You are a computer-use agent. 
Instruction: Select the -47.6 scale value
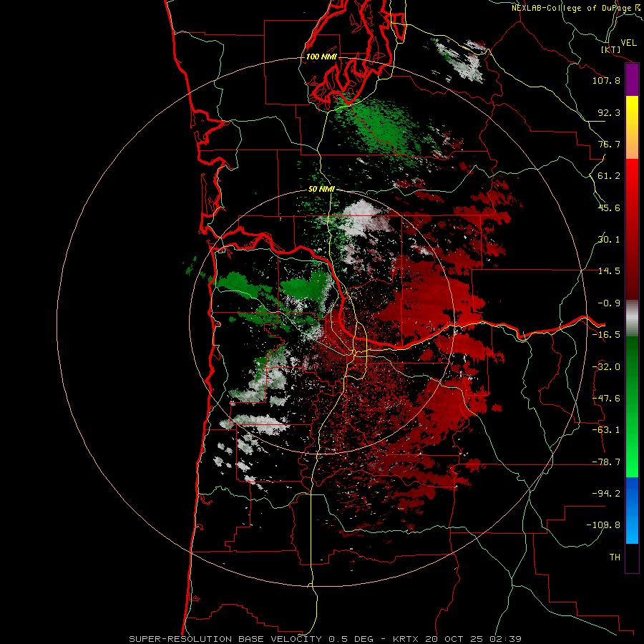(606, 399)
